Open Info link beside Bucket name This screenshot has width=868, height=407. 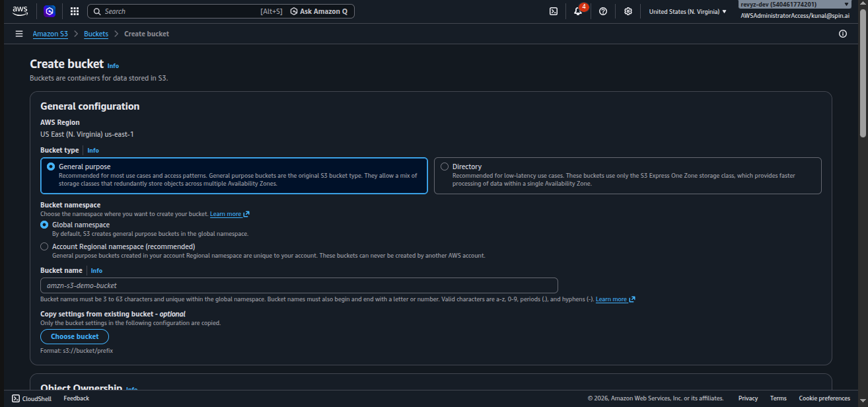96,271
